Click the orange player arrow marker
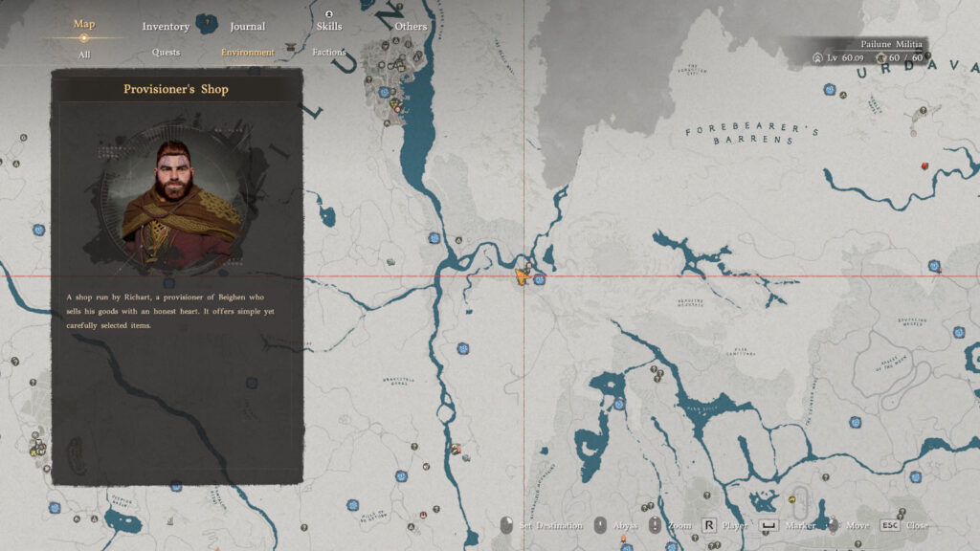Image resolution: width=980 pixels, height=551 pixels. point(521,275)
